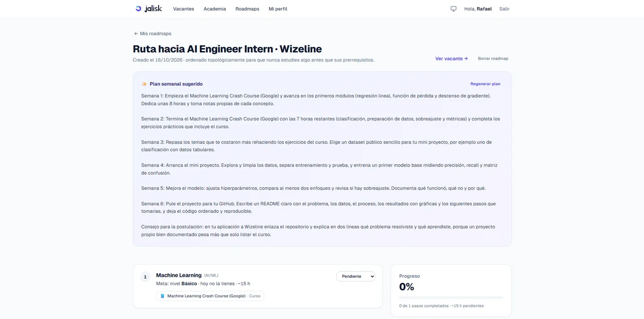Click the monitor display icon in header

tap(453, 9)
